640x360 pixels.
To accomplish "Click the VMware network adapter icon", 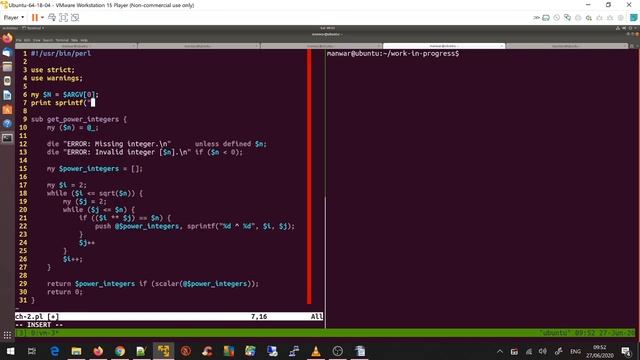I will point(567,18).
